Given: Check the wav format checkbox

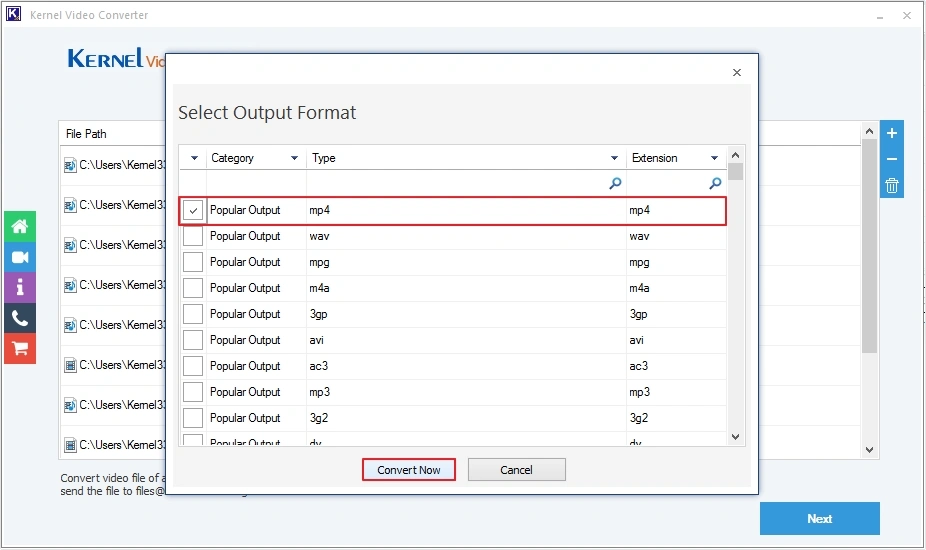Looking at the screenshot, I should [193, 236].
